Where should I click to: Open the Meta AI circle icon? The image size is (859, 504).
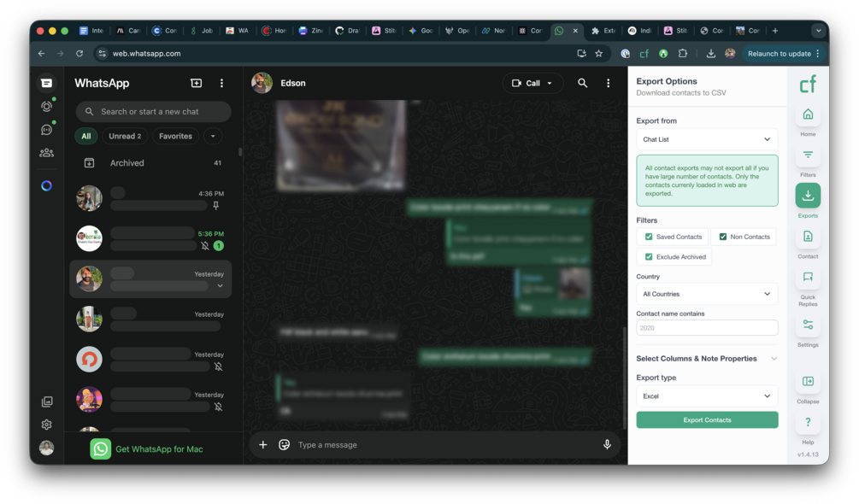coord(46,186)
